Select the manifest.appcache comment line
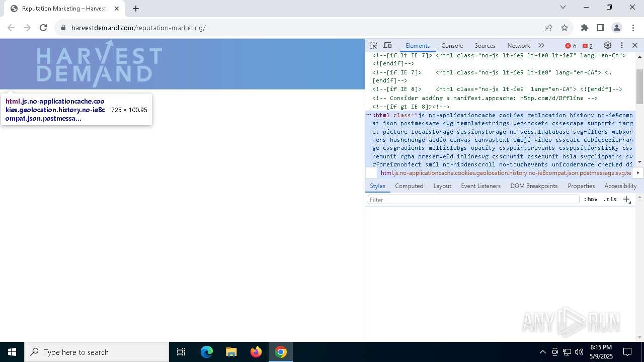The image size is (644, 362). (x=485, y=98)
